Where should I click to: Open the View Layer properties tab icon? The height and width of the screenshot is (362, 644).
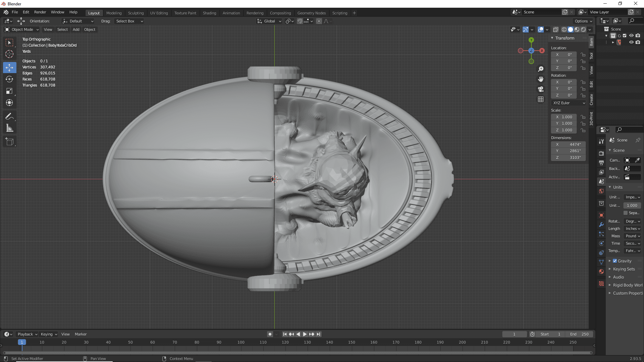[x=601, y=172]
